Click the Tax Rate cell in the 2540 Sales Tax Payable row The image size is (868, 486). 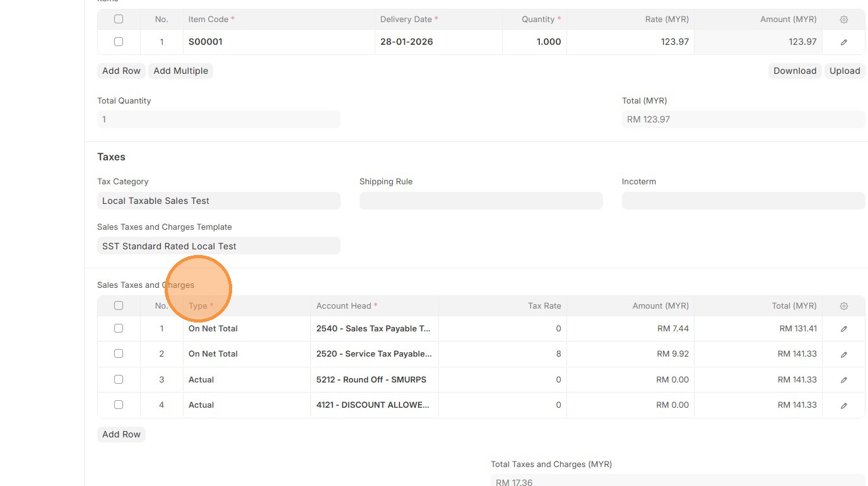click(x=502, y=328)
